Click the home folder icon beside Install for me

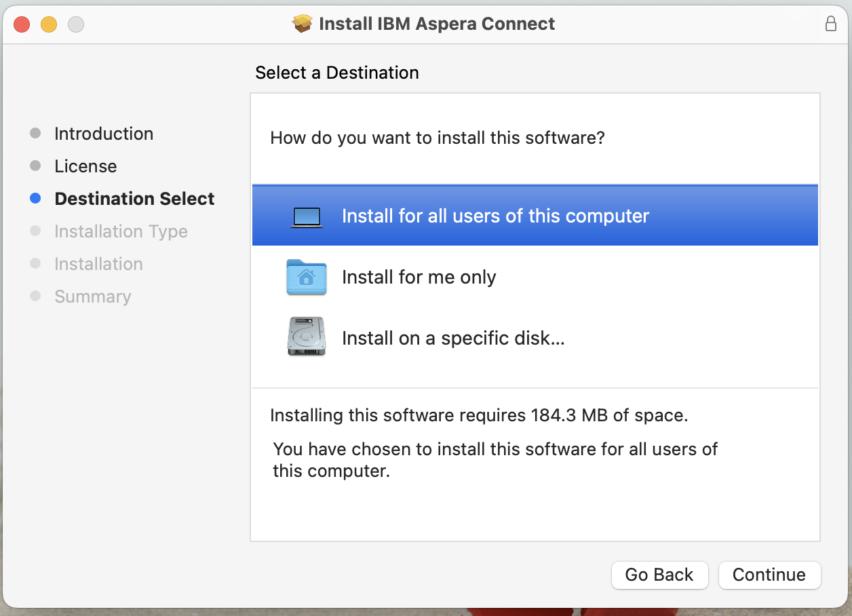click(307, 277)
